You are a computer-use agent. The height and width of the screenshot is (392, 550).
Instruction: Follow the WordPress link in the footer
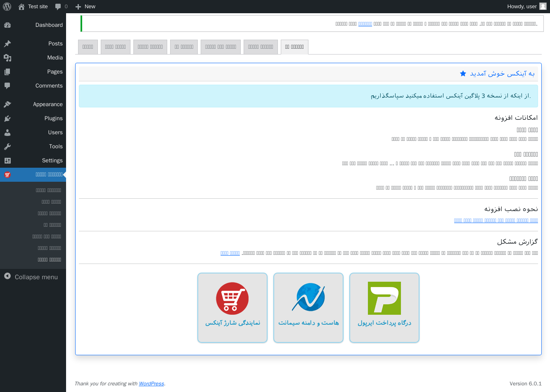(x=151, y=384)
